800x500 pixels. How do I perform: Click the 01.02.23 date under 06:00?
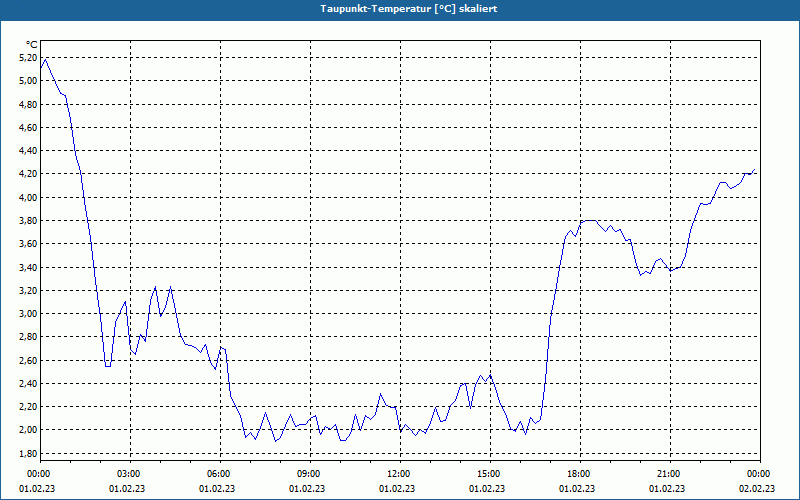coord(217,489)
